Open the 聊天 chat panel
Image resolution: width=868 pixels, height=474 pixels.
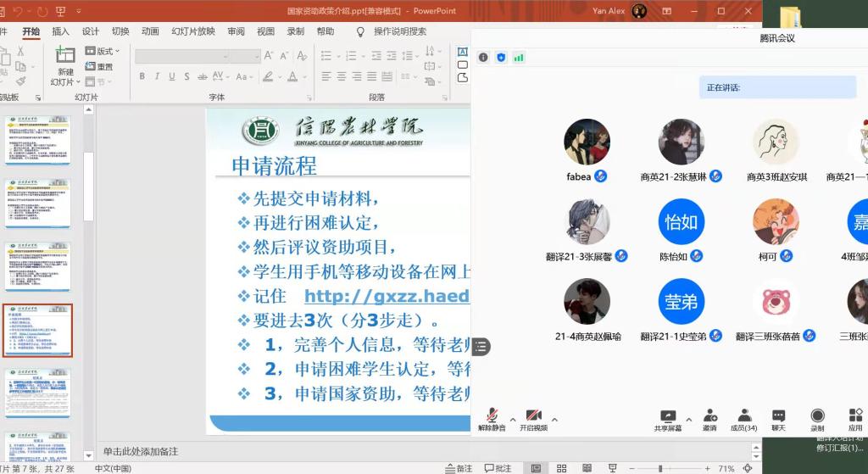pyautogui.click(x=778, y=418)
